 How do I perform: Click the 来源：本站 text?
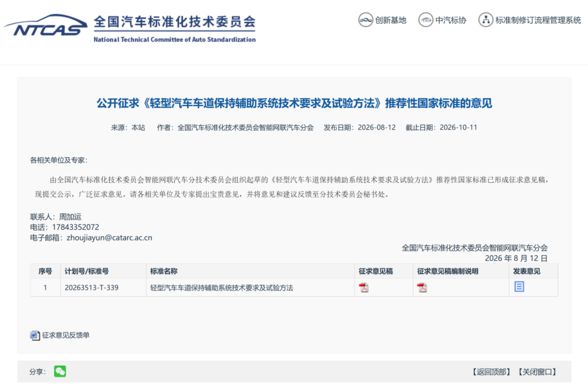(x=128, y=127)
